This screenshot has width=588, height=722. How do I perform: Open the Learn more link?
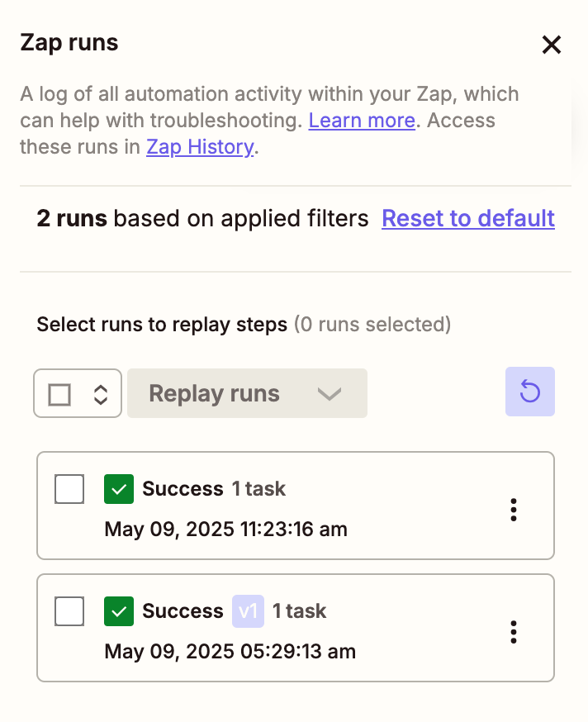[x=362, y=121]
